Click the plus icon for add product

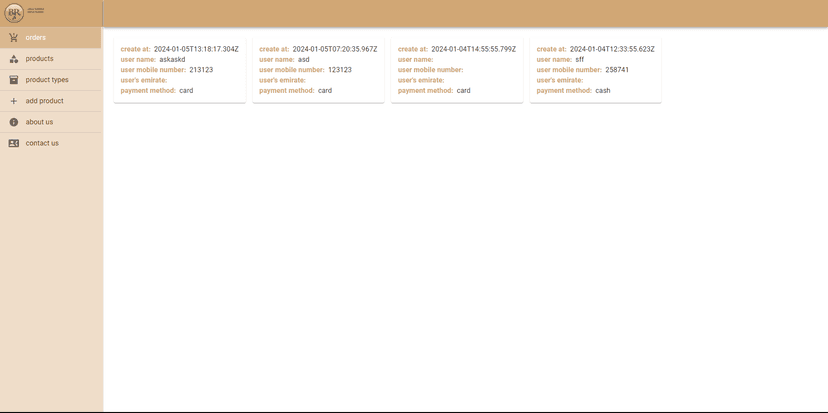[x=14, y=101]
